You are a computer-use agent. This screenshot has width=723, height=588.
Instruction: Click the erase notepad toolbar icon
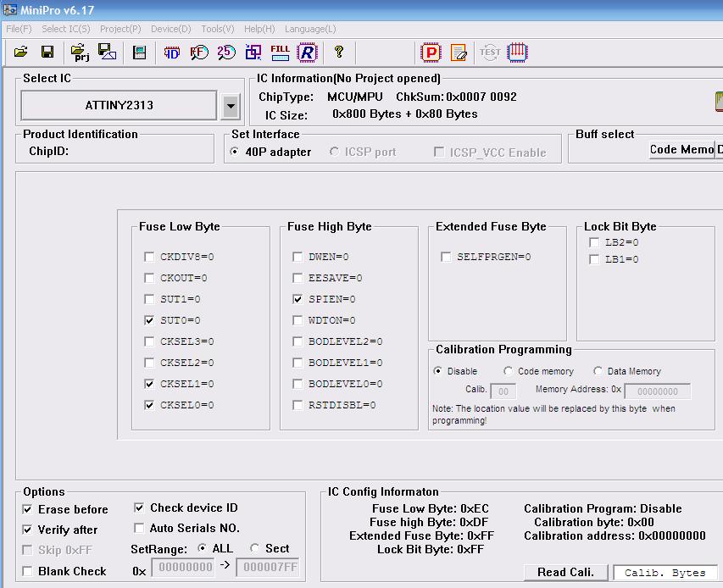click(x=459, y=53)
